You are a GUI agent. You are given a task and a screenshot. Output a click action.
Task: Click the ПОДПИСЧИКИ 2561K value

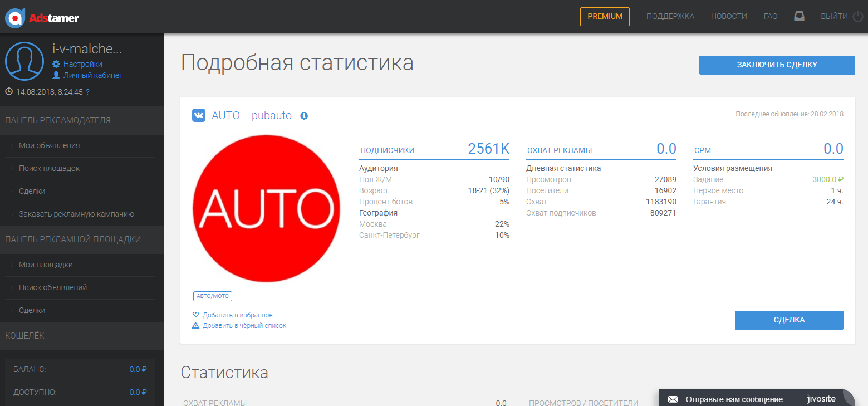489,149
